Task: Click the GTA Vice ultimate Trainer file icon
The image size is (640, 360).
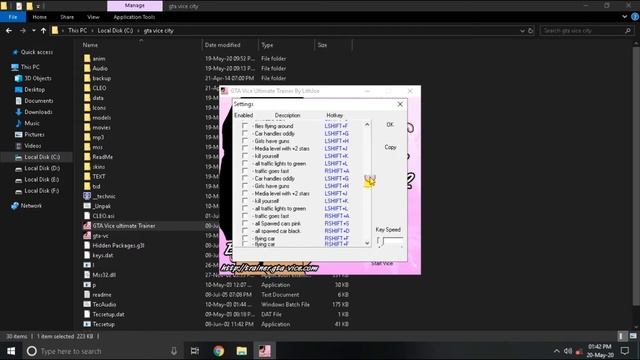Action: (87, 226)
